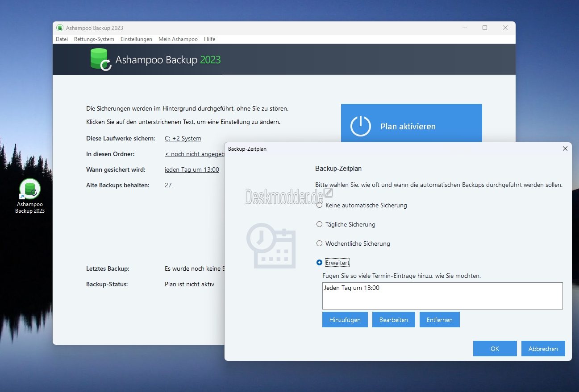Click the 'Alte Backups behalten:' label
Screen dimensions: 579x392
click(x=118, y=185)
